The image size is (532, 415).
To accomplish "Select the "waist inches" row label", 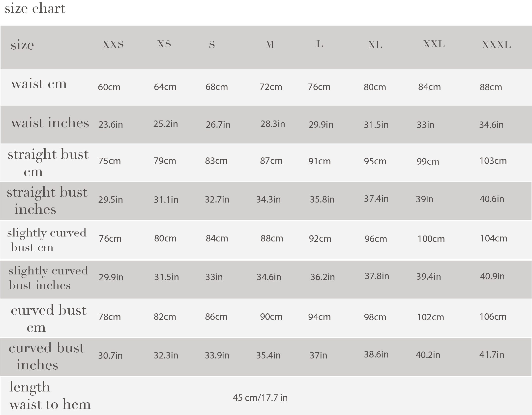I will click(x=50, y=123).
